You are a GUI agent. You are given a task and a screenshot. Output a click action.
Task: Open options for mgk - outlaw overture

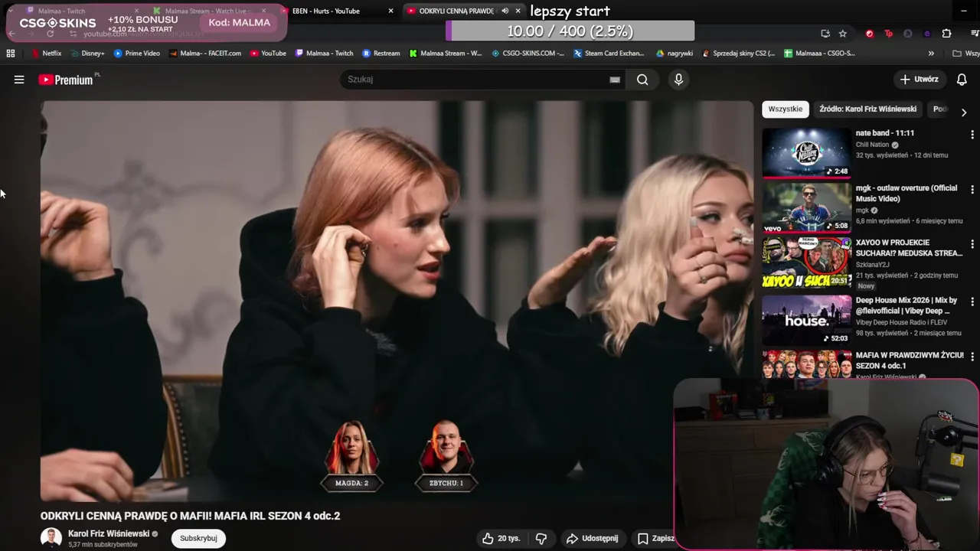pyautogui.click(x=972, y=189)
